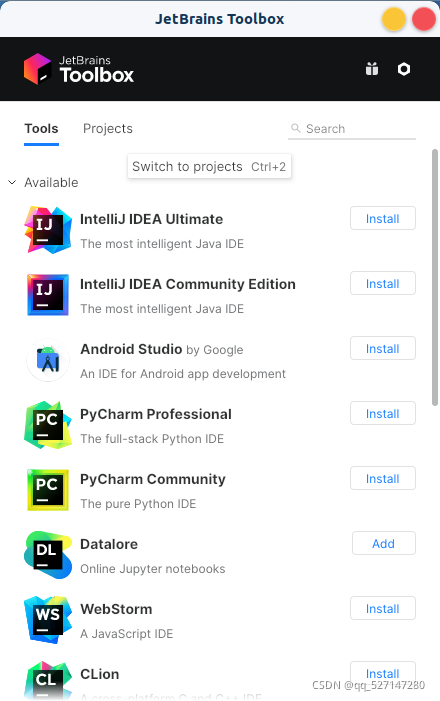Add Datalore to the toolbox
The height and width of the screenshot is (701, 440).
pos(384,544)
